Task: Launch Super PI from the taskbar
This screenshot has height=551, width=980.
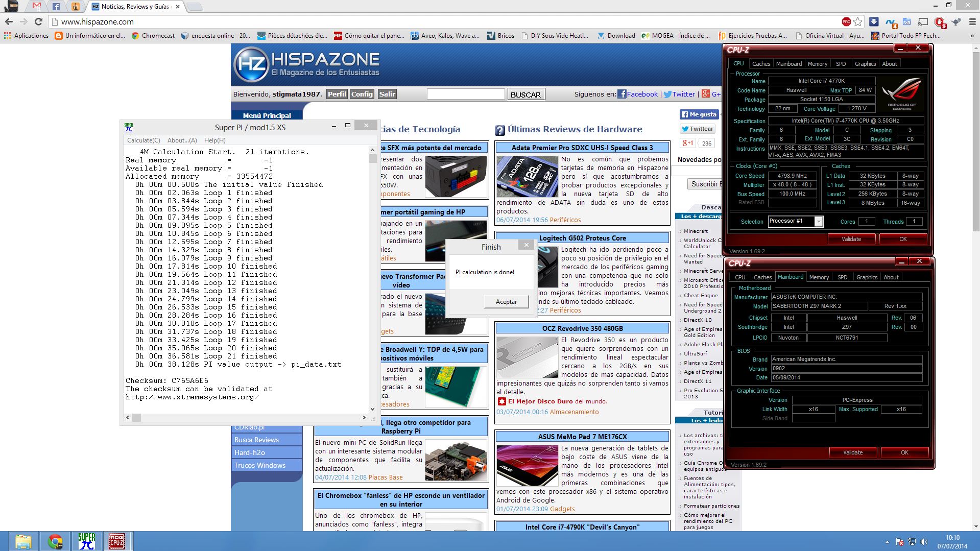Action: pyautogui.click(x=87, y=541)
